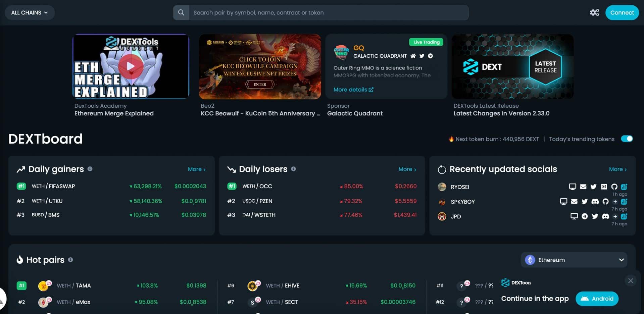Click JPD token name
The height and width of the screenshot is (314, 644).
tap(456, 216)
